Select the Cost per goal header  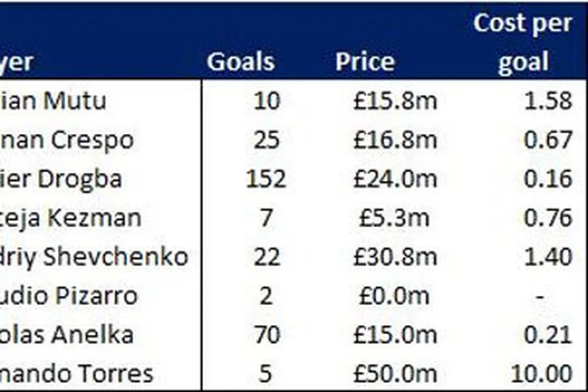[522, 43]
